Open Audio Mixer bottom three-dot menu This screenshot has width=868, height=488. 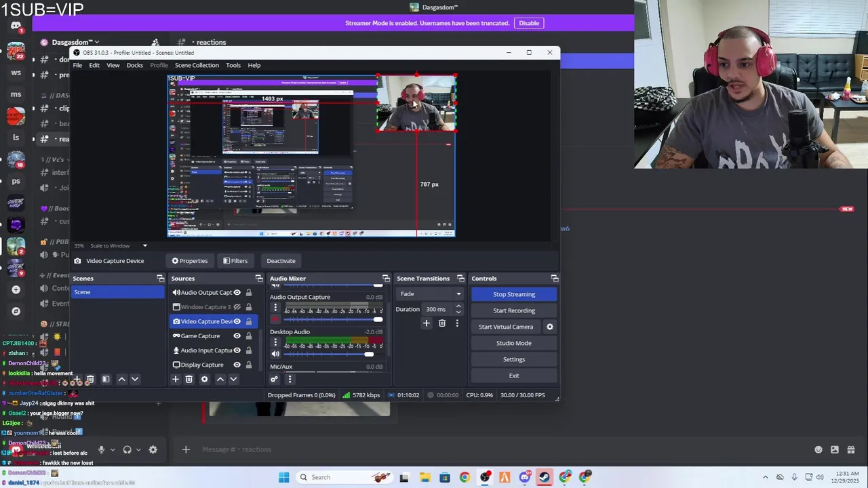pos(290,380)
